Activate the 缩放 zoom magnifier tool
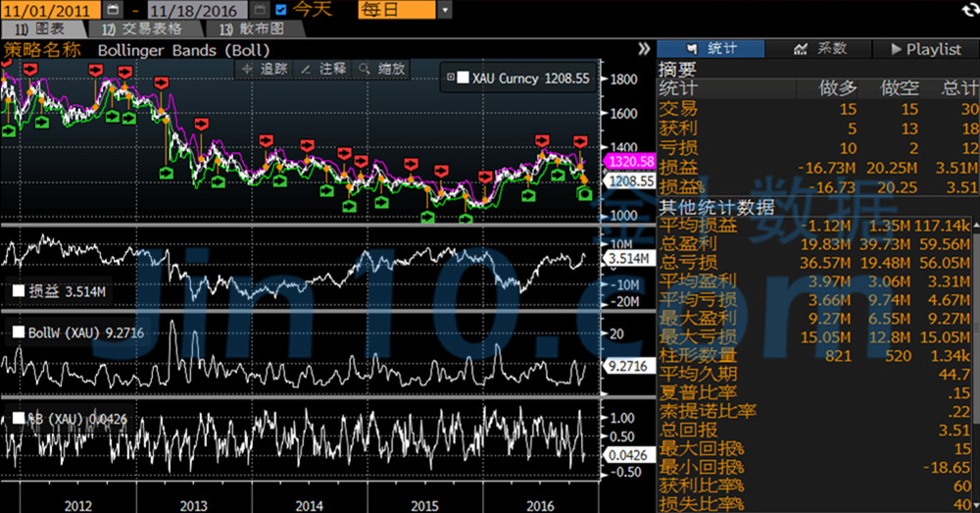980x513 pixels. pos(382,69)
